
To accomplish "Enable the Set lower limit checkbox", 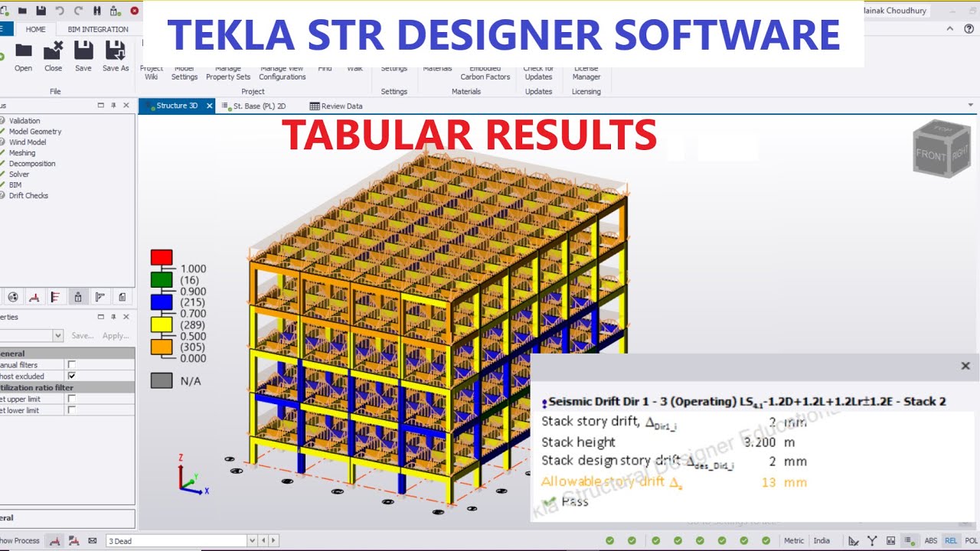I will pyautogui.click(x=71, y=410).
